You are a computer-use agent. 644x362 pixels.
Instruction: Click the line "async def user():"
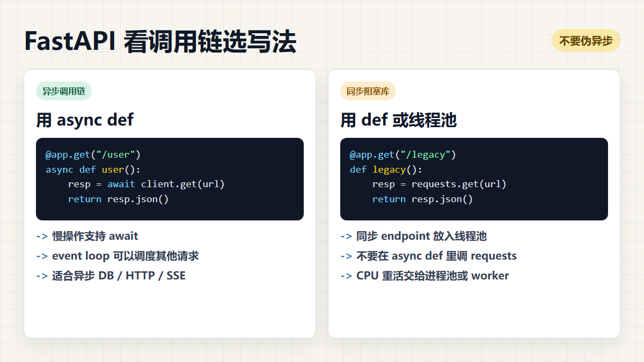[93, 169]
